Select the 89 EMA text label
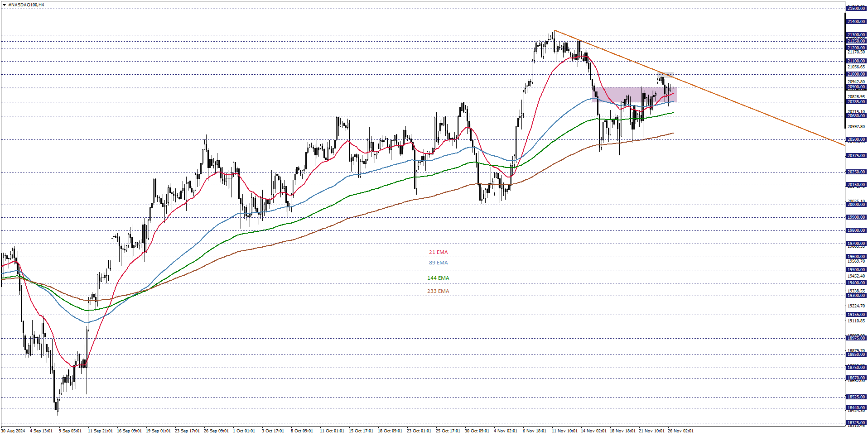Screen dimensions: 868x436 coord(438,263)
